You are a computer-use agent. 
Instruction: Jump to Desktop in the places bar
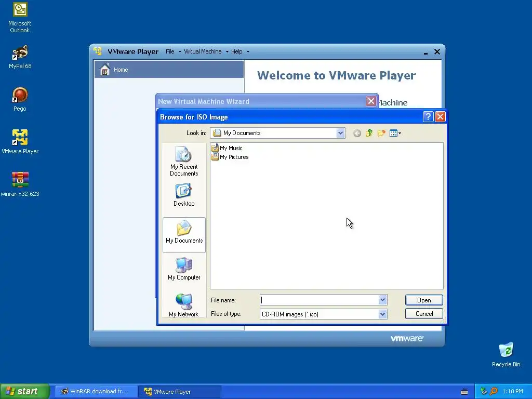184,195
